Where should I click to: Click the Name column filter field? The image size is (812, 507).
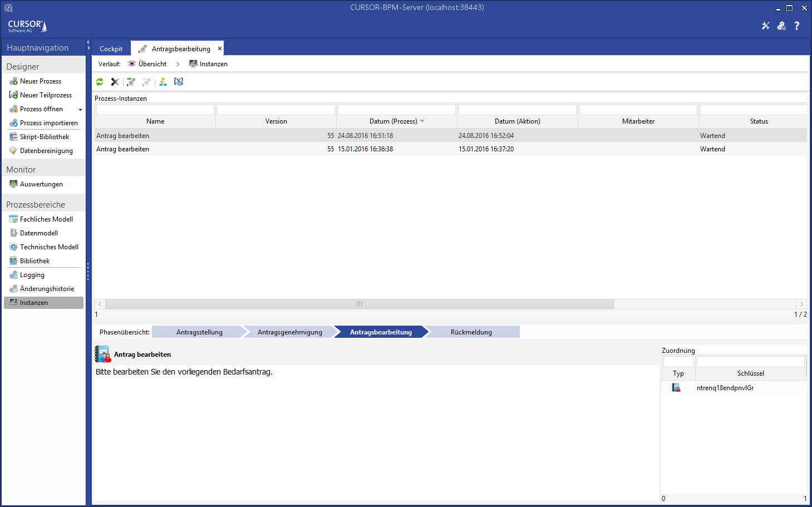click(155, 110)
